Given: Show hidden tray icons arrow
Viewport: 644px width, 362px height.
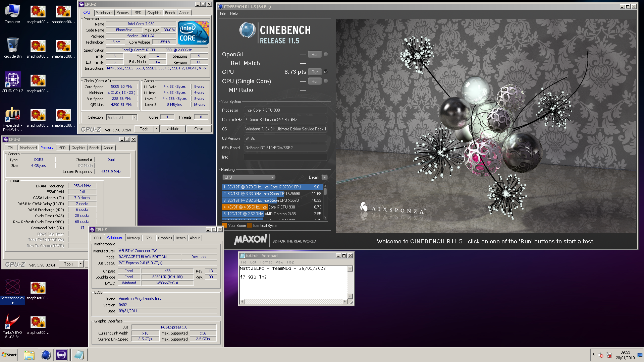Looking at the screenshot, I should point(593,355).
